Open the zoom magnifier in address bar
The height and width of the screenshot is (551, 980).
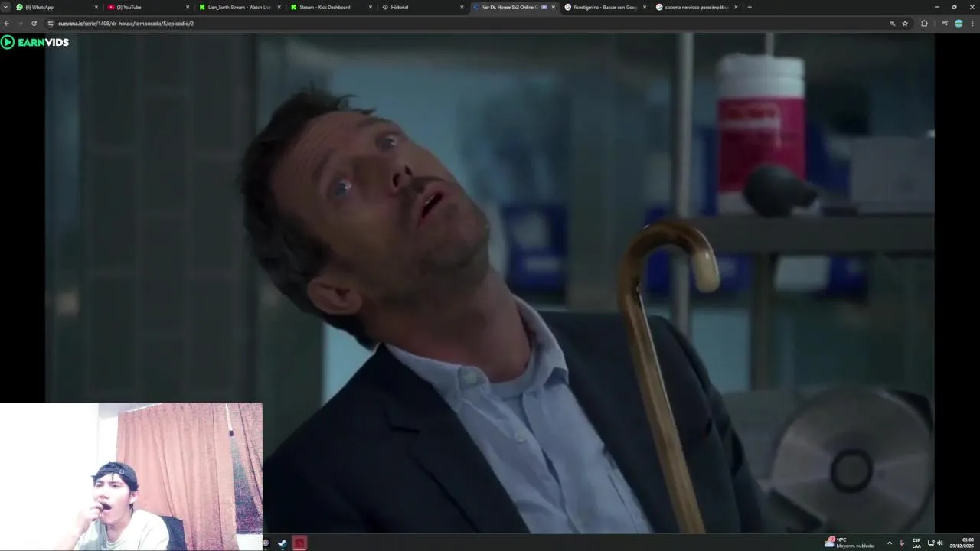(893, 24)
